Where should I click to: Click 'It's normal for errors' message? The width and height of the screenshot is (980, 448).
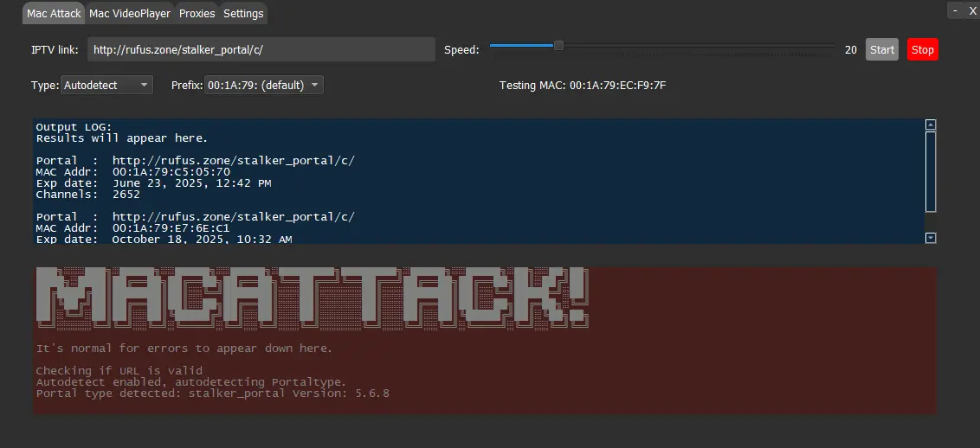pos(184,349)
